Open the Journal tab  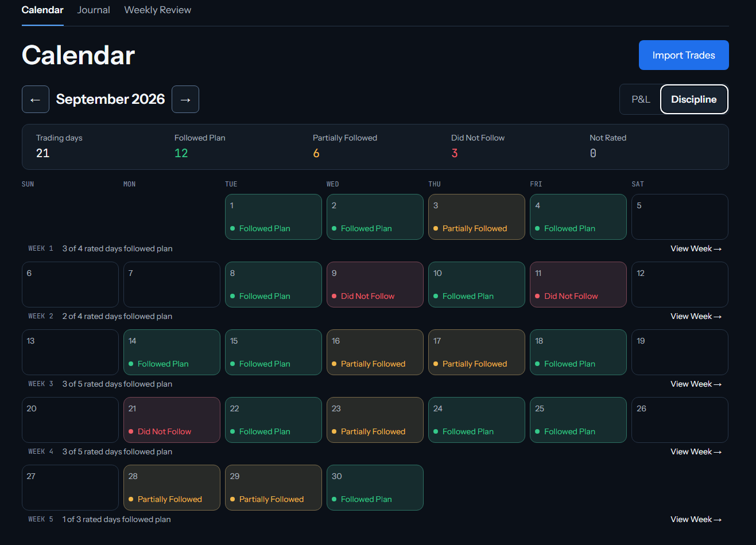pos(94,10)
